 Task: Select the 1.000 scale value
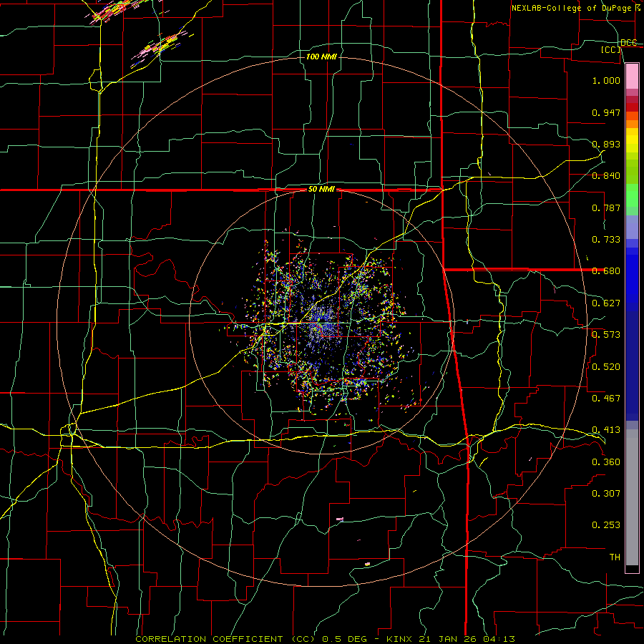pos(606,80)
